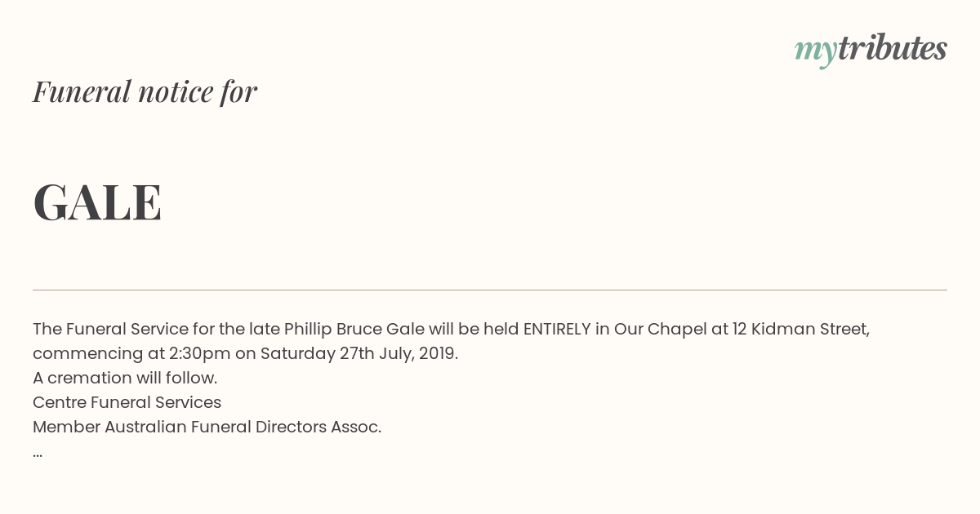Select the "Funeral notice for" heading
This screenshot has height=514, width=980.
[145, 91]
